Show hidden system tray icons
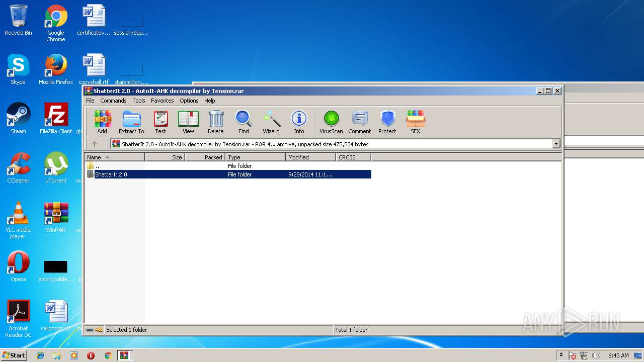 (x=561, y=355)
